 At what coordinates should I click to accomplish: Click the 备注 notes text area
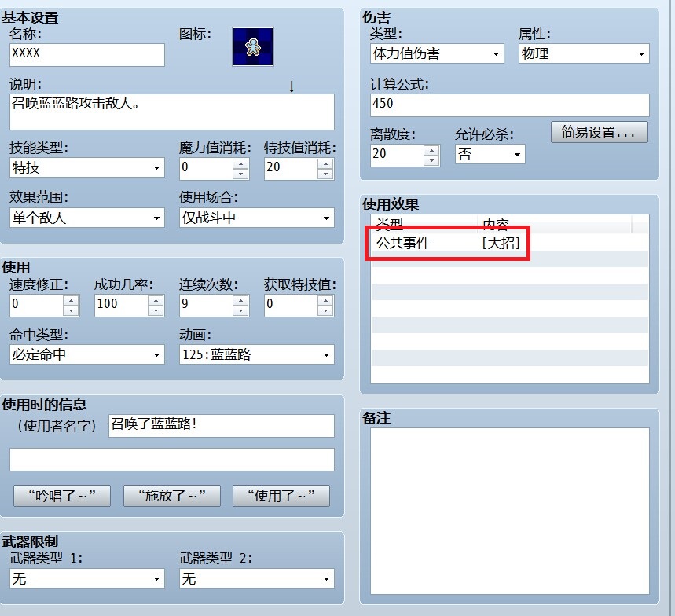click(x=510, y=511)
